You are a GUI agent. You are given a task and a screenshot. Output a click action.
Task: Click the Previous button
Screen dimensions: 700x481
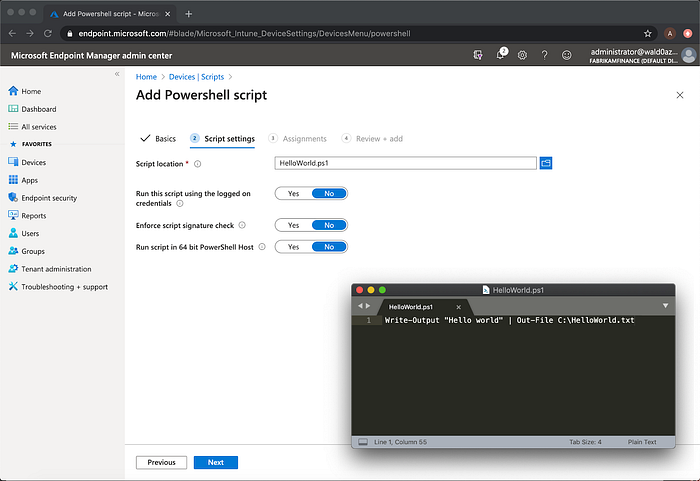pos(161,462)
